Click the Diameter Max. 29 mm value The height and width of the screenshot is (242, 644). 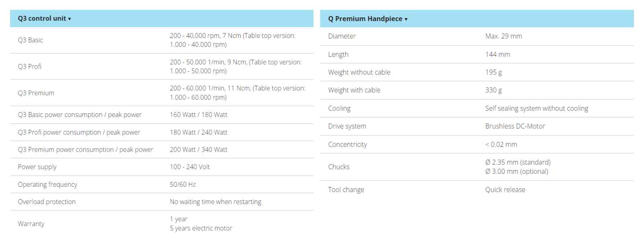(504, 36)
